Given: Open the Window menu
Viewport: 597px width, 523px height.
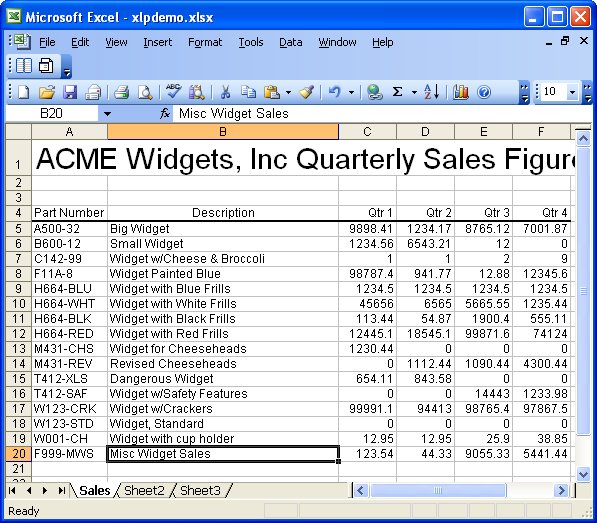Looking at the screenshot, I should (x=337, y=42).
